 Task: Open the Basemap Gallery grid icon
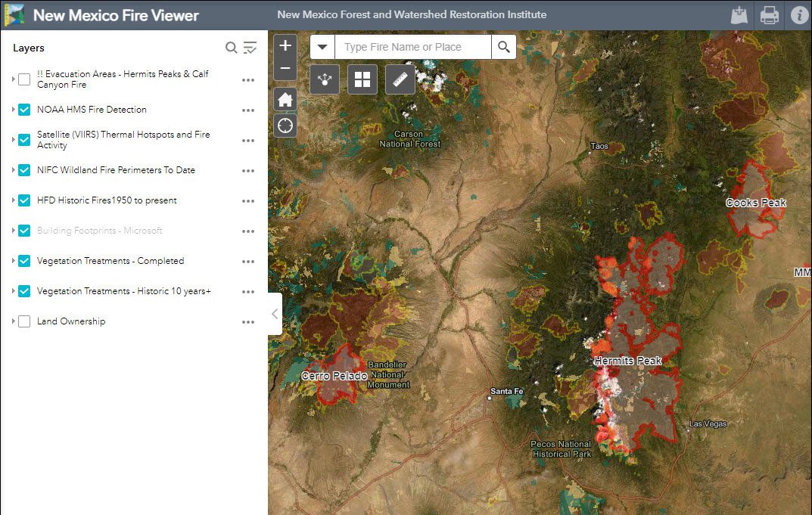click(362, 79)
